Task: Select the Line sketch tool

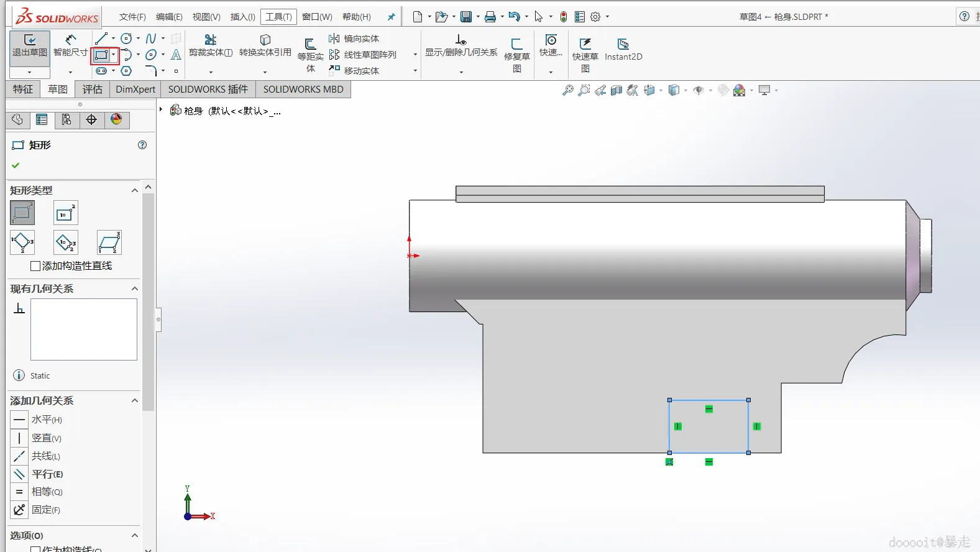Action: coord(101,39)
